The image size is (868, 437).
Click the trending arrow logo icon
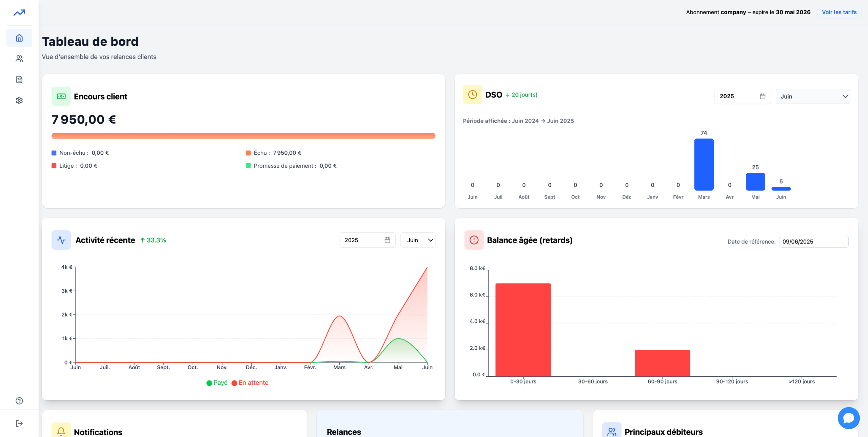click(x=19, y=13)
